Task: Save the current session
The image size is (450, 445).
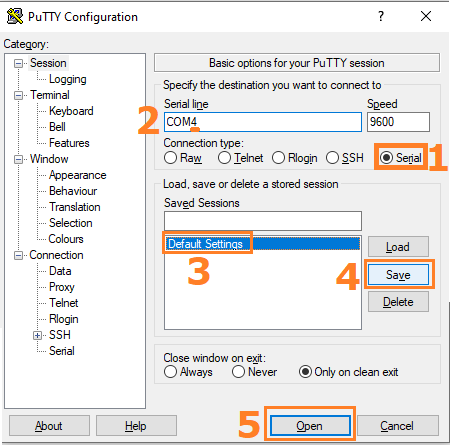Action: (398, 275)
